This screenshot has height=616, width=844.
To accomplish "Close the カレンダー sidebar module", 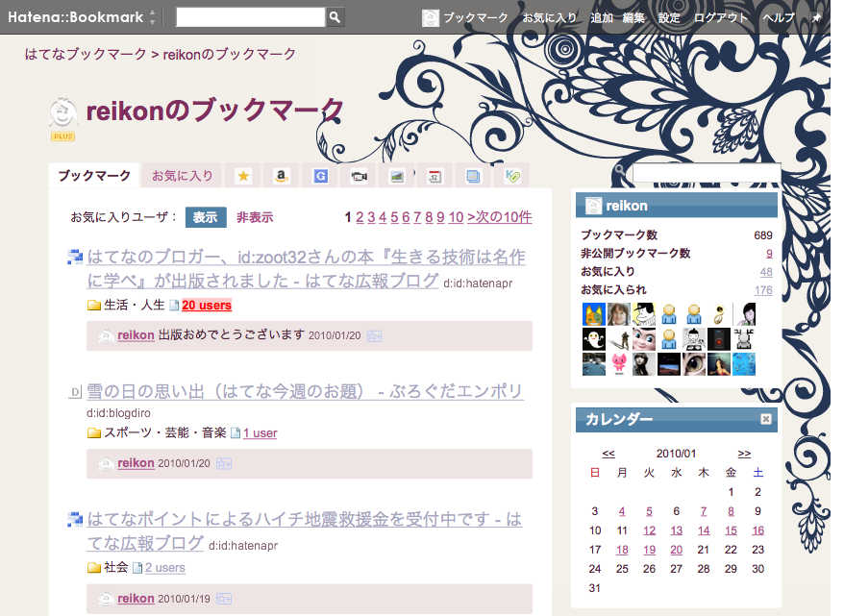I will tap(766, 419).
